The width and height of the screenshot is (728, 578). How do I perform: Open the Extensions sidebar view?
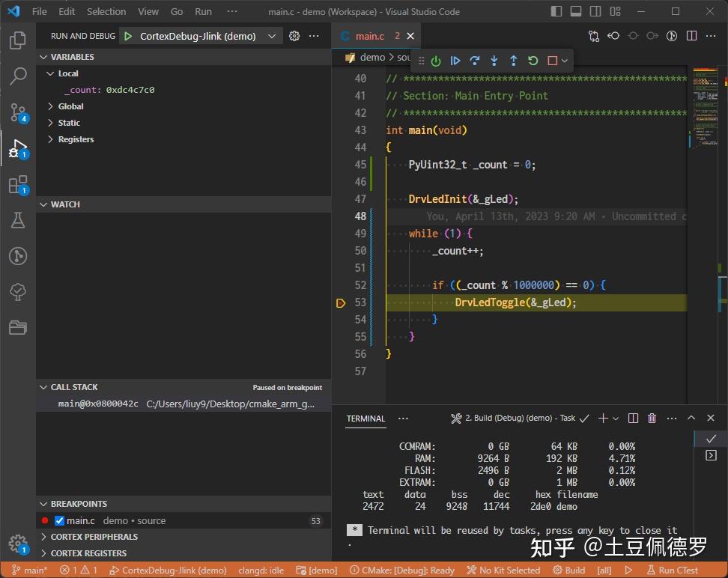[18, 184]
